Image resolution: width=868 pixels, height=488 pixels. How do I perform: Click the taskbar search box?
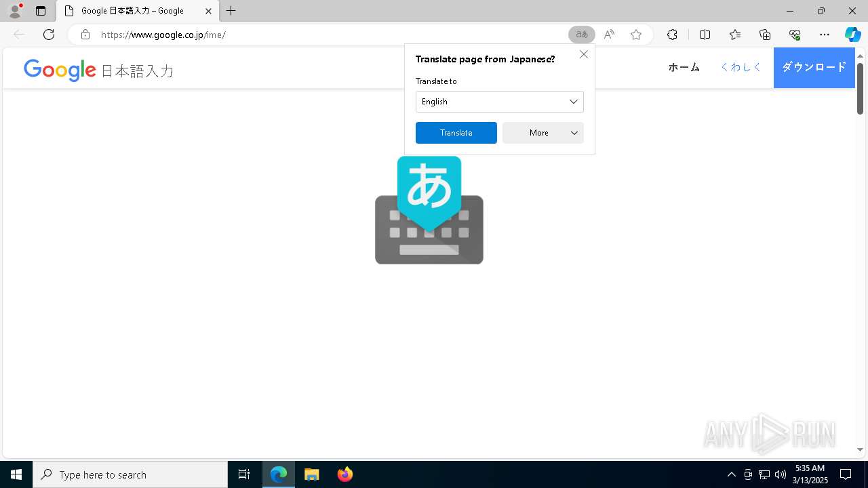[x=130, y=474]
